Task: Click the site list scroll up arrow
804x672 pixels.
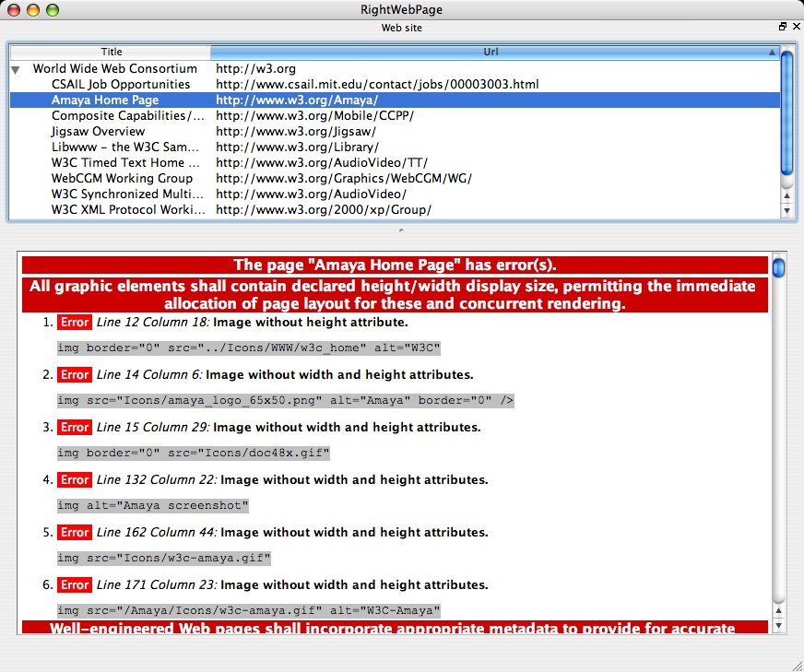Action: coord(787,195)
